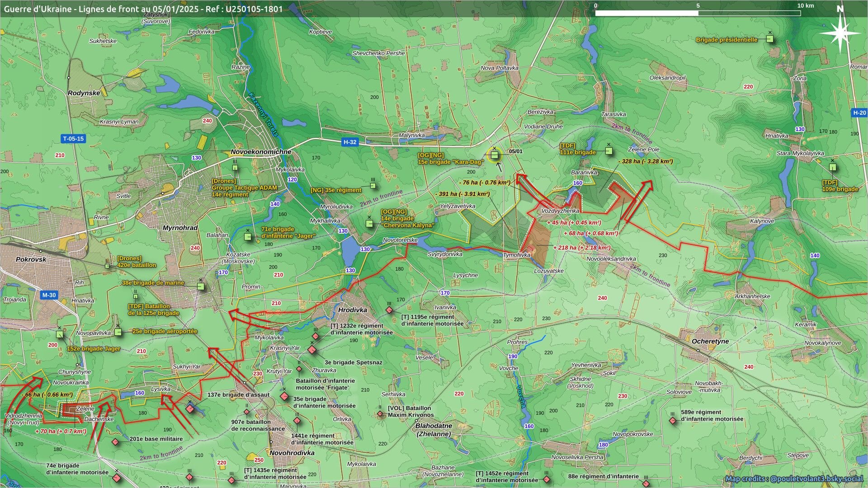Click the Tymofiivka village label
Image resolution: width=868 pixels, height=488 pixels.
[517, 255]
